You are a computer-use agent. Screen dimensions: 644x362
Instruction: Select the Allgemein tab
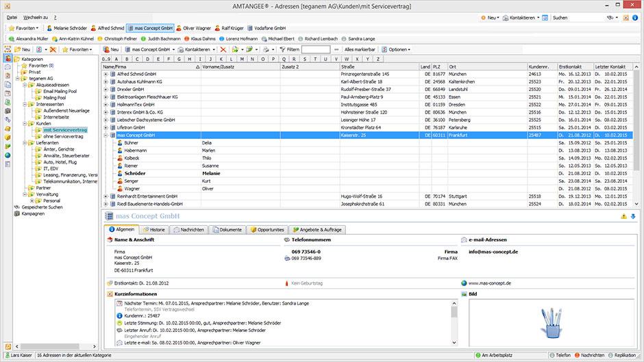point(121,229)
